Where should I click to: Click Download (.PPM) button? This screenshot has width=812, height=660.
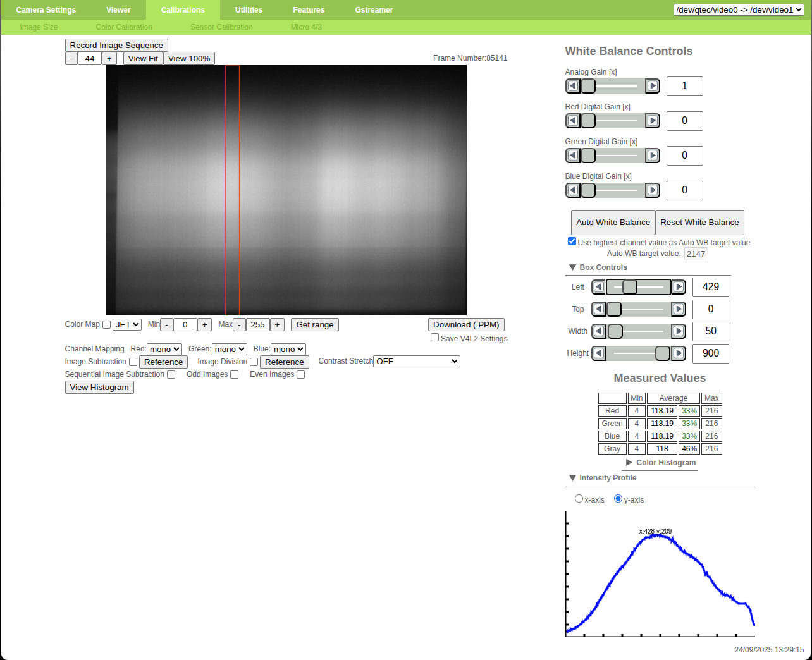[x=466, y=325]
